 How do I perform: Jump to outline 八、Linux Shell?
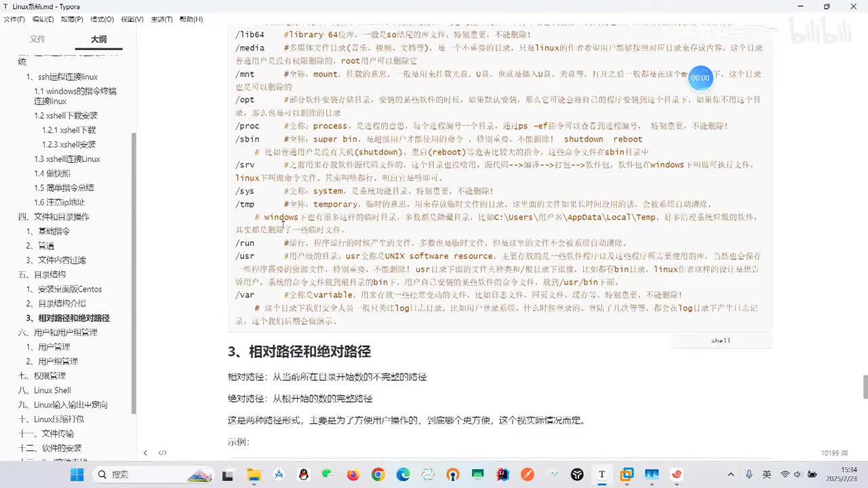44,390
